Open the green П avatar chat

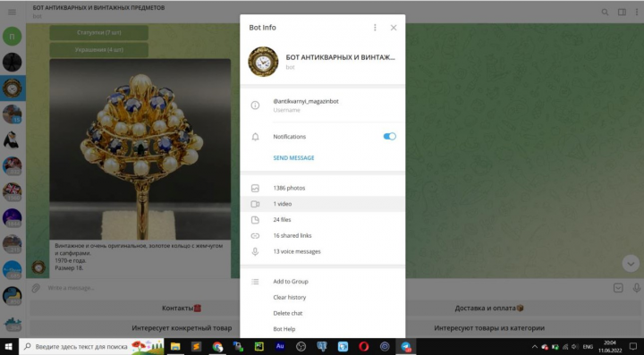tap(13, 37)
